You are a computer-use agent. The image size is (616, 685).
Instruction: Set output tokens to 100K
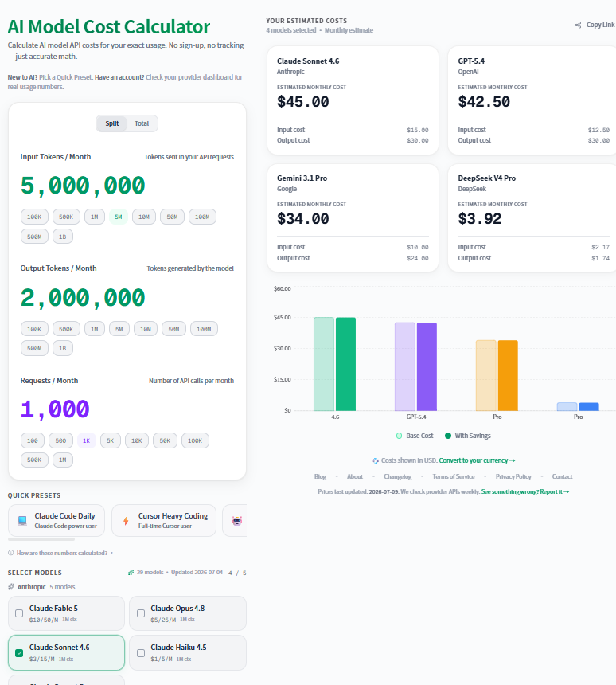pyautogui.click(x=34, y=329)
